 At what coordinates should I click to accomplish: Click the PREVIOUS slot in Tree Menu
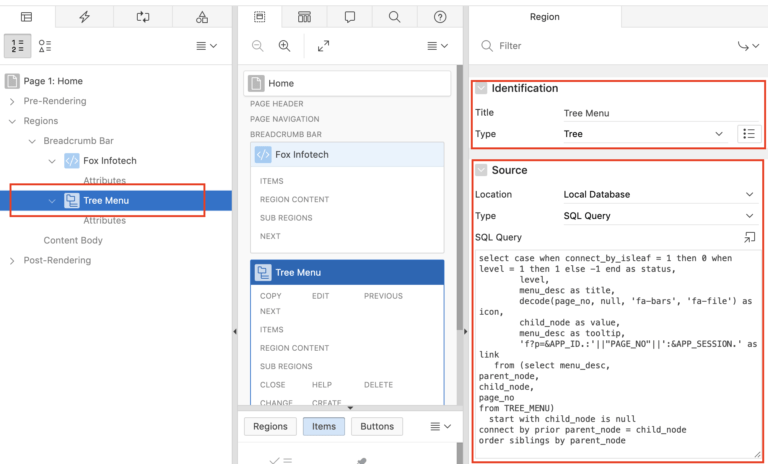click(383, 296)
